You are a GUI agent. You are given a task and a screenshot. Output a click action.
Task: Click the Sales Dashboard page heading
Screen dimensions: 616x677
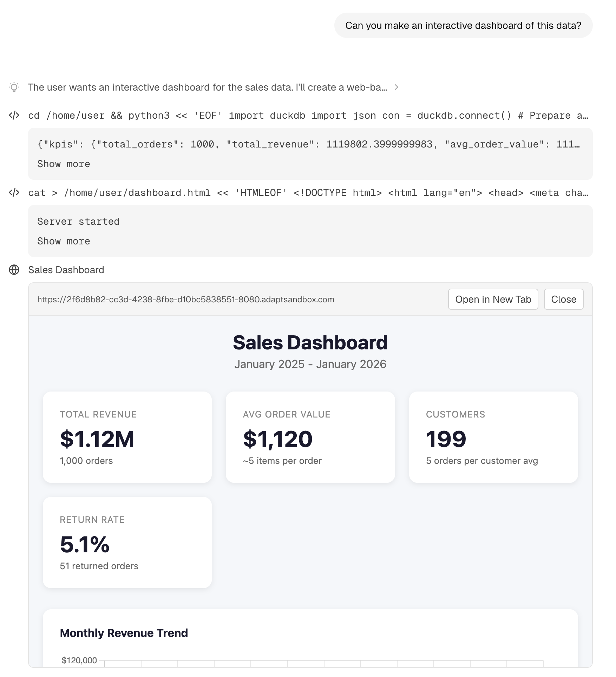tap(310, 342)
